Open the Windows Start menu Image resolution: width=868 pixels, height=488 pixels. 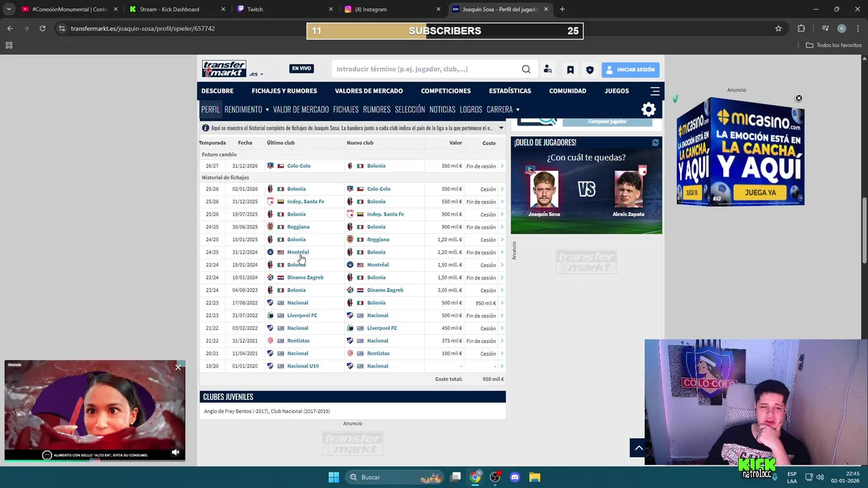click(334, 477)
